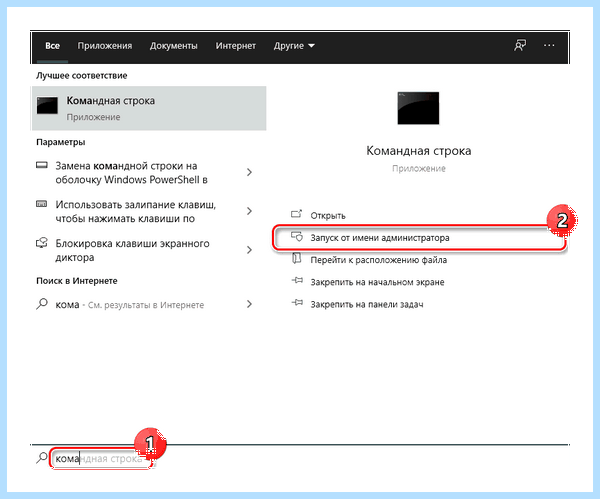Click the search input field with кома

101,458
